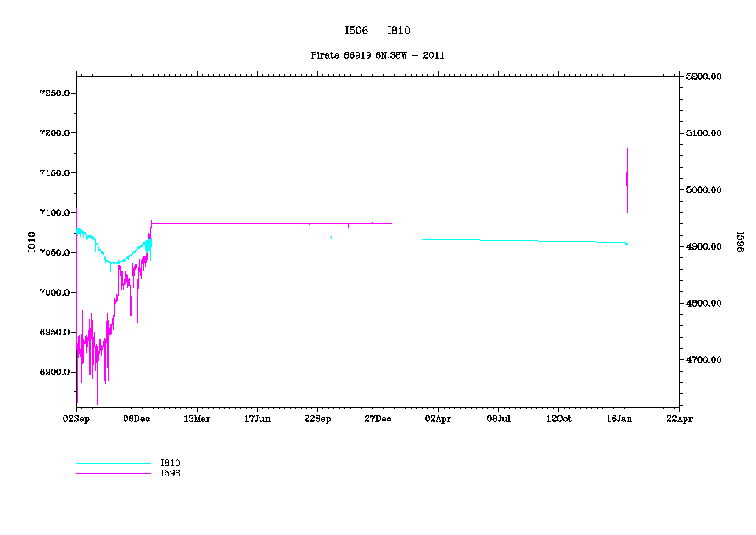The image size is (756, 535).
Task: Select the 17Jun date tick label
Action: point(257,419)
